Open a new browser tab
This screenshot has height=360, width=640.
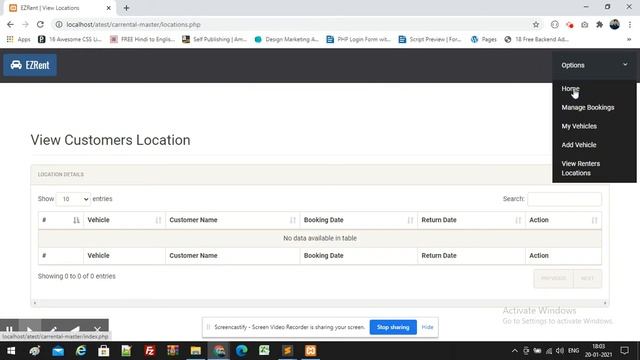coord(126,8)
